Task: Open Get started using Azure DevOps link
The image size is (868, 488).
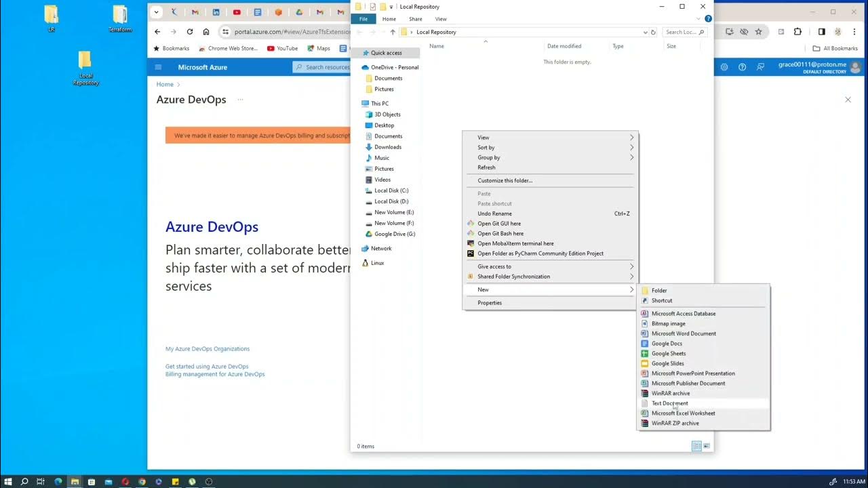Action: [x=207, y=367]
